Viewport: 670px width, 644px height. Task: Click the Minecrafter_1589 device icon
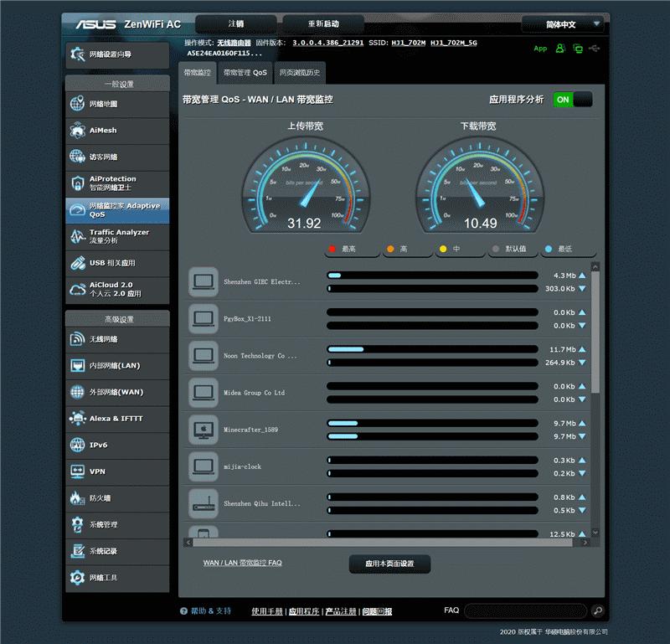point(203,430)
